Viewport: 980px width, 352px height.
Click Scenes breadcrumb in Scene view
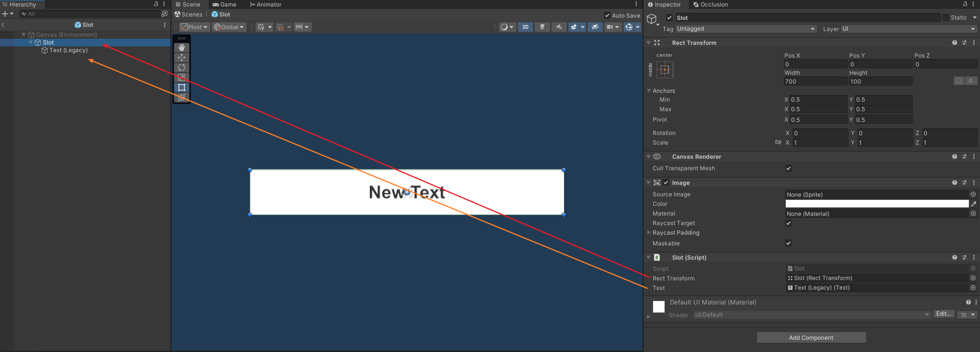click(x=188, y=14)
